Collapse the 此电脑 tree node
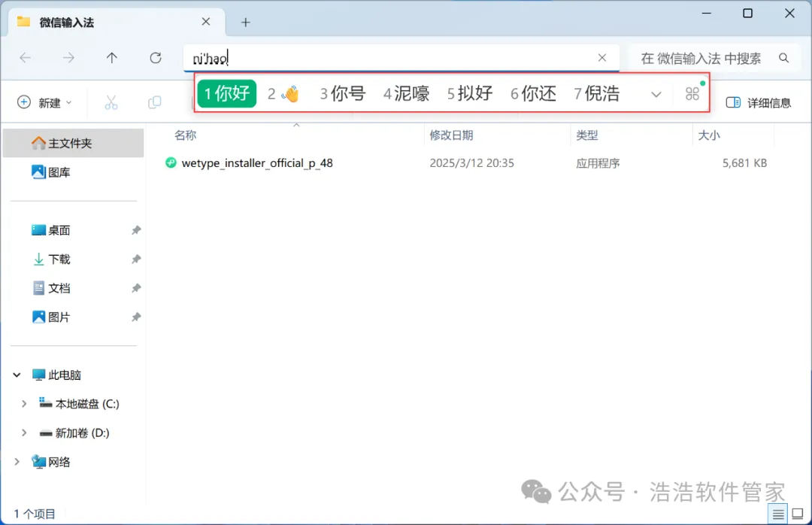The height and width of the screenshot is (525, 812). 17,375
